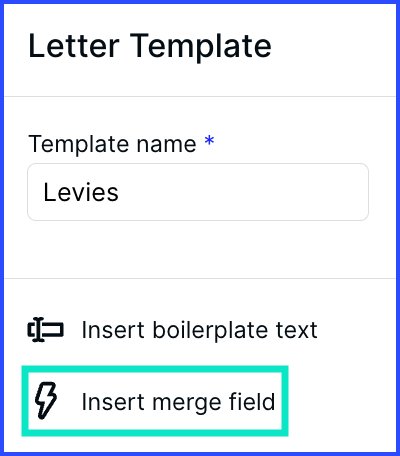Click the word Template in the heading
The width and height of the screenshot is (400, 456).
200,47
